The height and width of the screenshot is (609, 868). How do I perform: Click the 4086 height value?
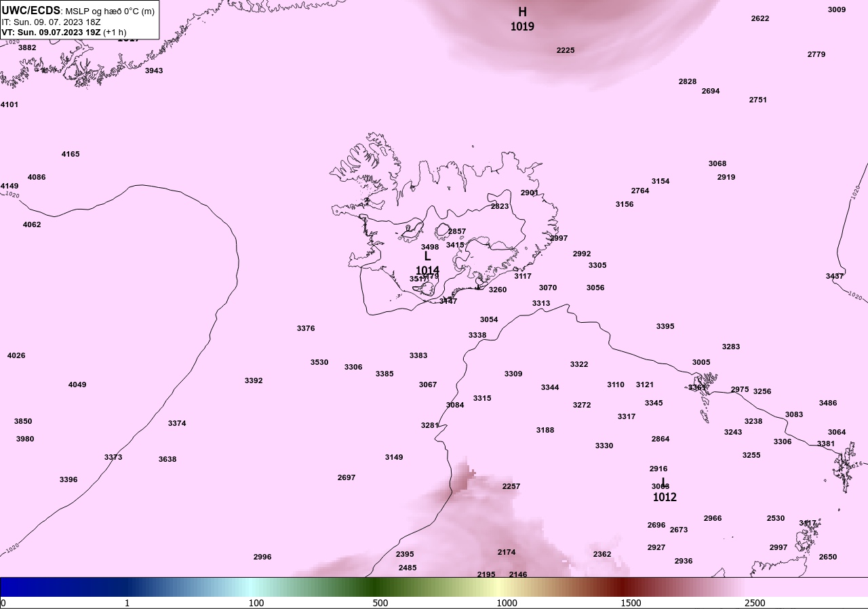click(x=37, y=177)
